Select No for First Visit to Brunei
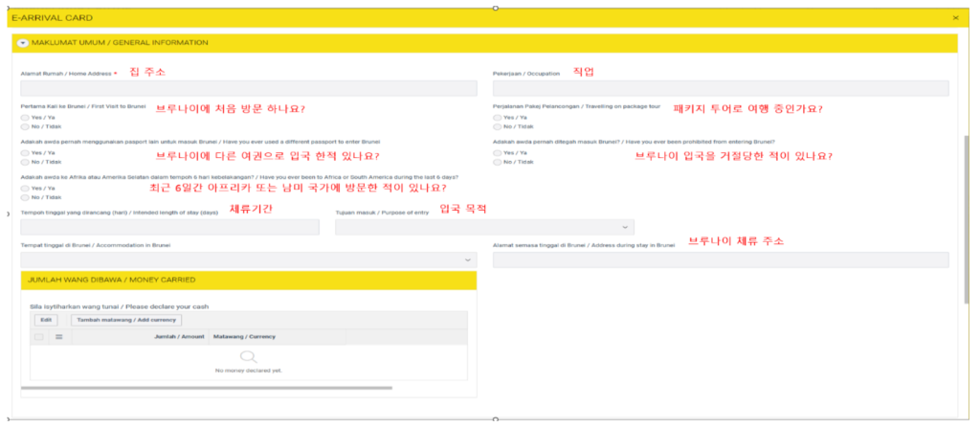The height and width of the screenshot is (427, 980). coord(25,126)
